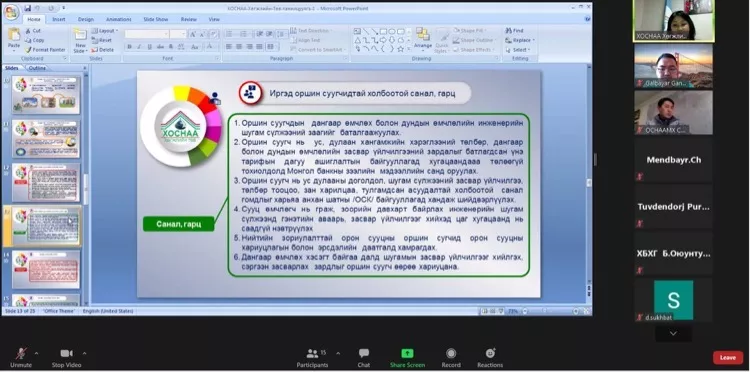The image size is (750, 372).
Task: Toggle italic formatting
Action: (x=139, y=47)
